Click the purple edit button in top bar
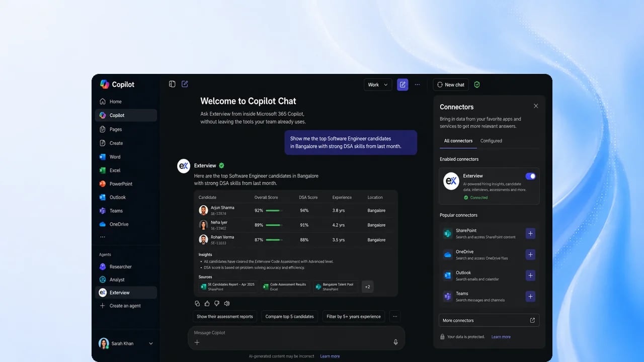 403,84
